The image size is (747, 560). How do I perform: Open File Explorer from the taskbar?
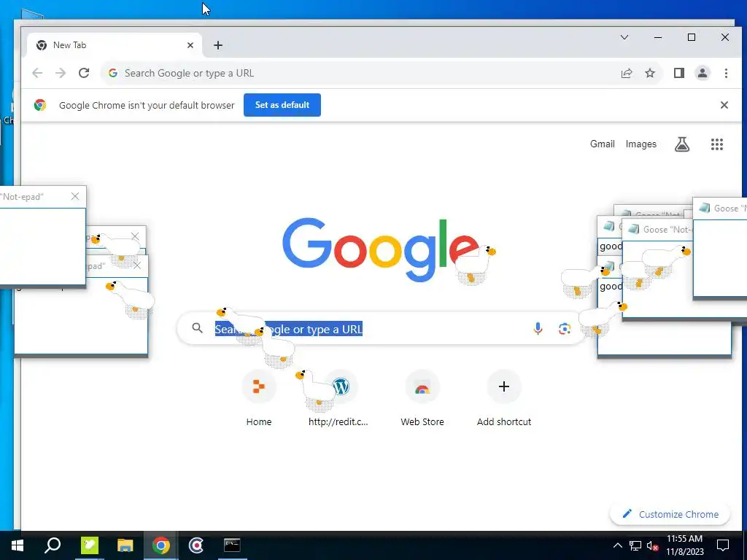pyautogui.click(x=125, y=545)
